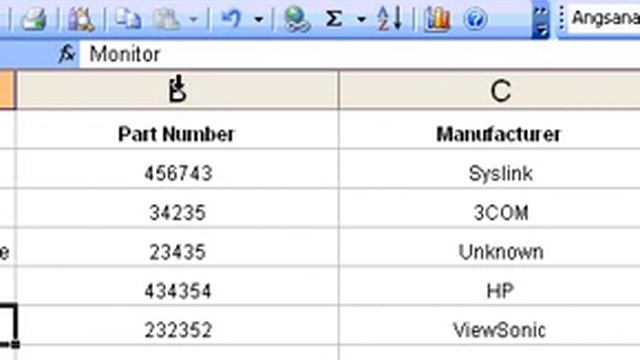Select cell with part number 434354
Screen dimensions: 640x360
coord(178,286)
